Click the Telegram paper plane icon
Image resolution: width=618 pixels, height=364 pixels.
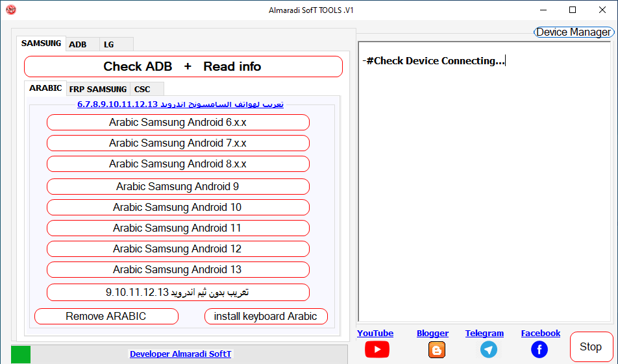click(488, 350)
